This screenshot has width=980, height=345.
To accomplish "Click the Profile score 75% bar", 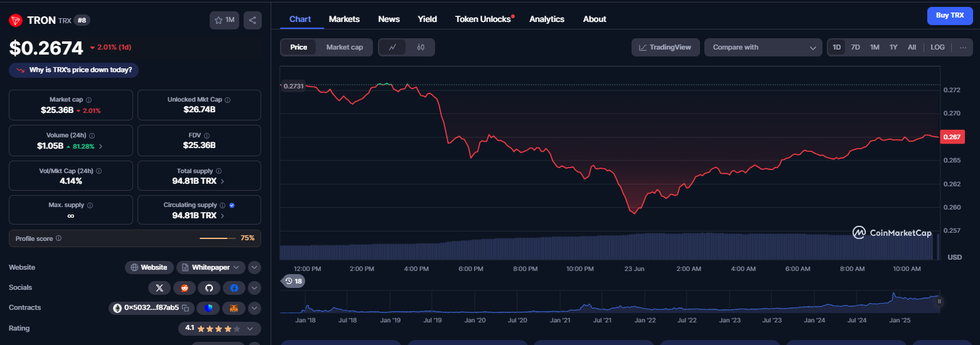I will [217, 238].
